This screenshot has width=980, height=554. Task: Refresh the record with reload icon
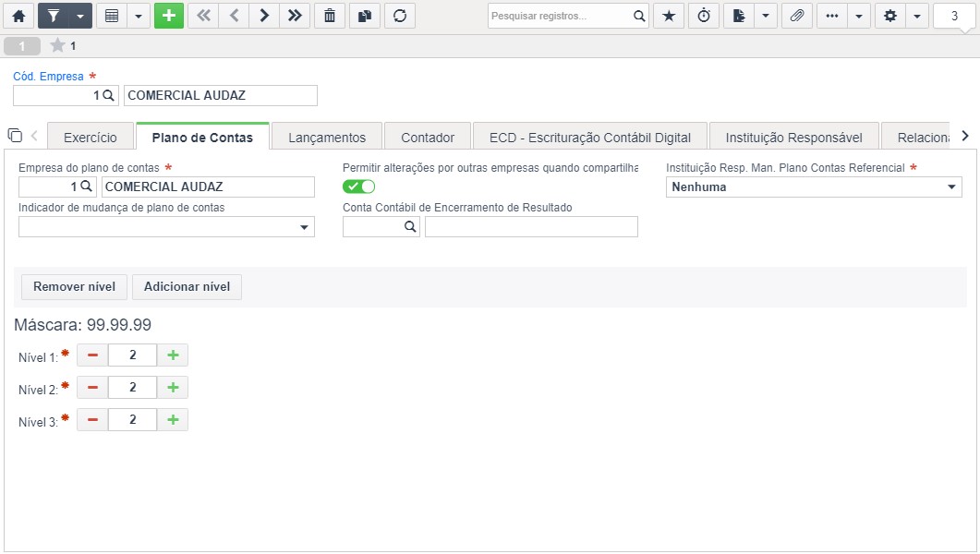pos(400,16)
